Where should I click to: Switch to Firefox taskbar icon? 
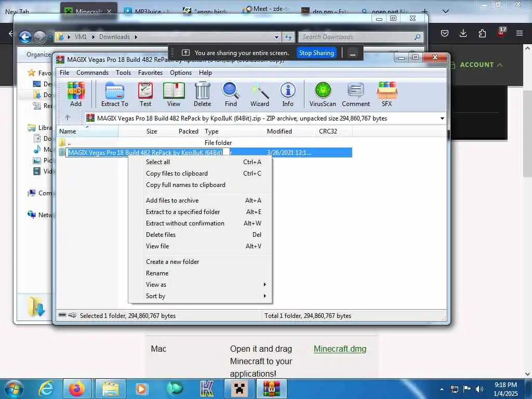(77, 389)
